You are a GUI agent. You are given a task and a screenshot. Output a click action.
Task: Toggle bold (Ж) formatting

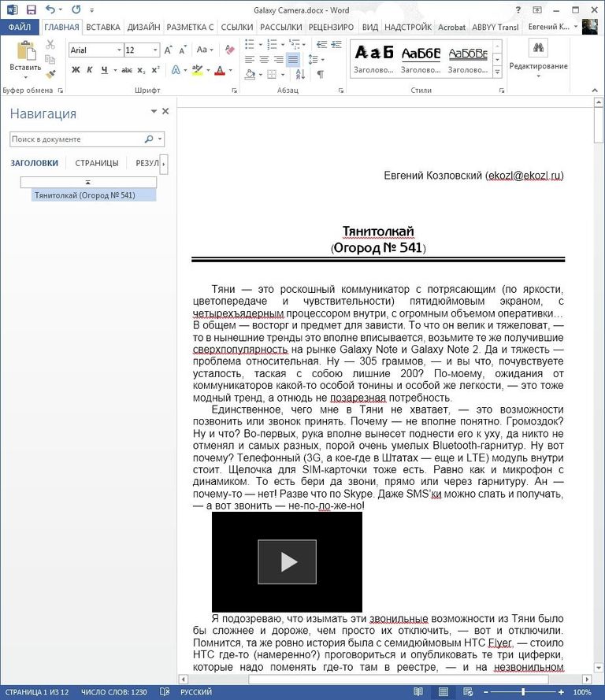pos(76,69)
